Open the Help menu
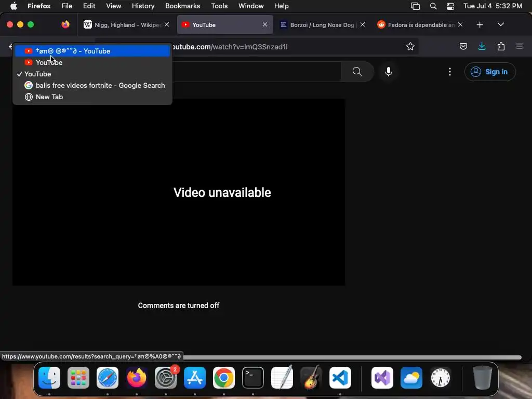 pyautogui.click(x=281, y=6)
